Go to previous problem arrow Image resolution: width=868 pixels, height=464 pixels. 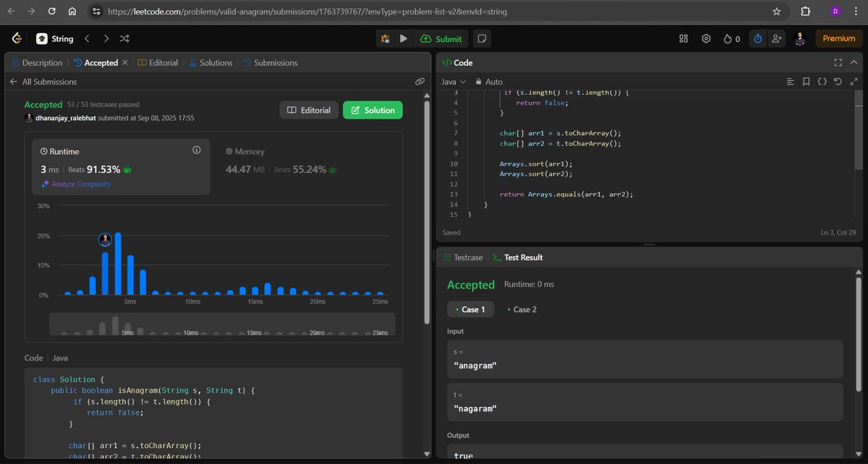coord(87,38)
